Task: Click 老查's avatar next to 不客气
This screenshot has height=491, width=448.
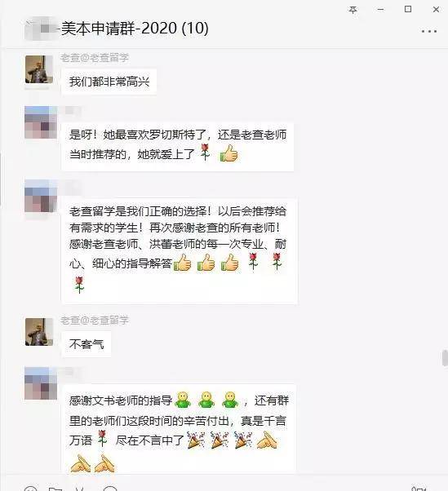Action: coord(39,332)
